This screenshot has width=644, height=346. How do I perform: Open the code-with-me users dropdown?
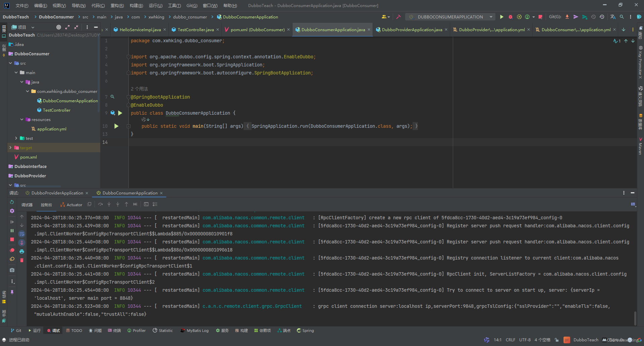point(386,17)
